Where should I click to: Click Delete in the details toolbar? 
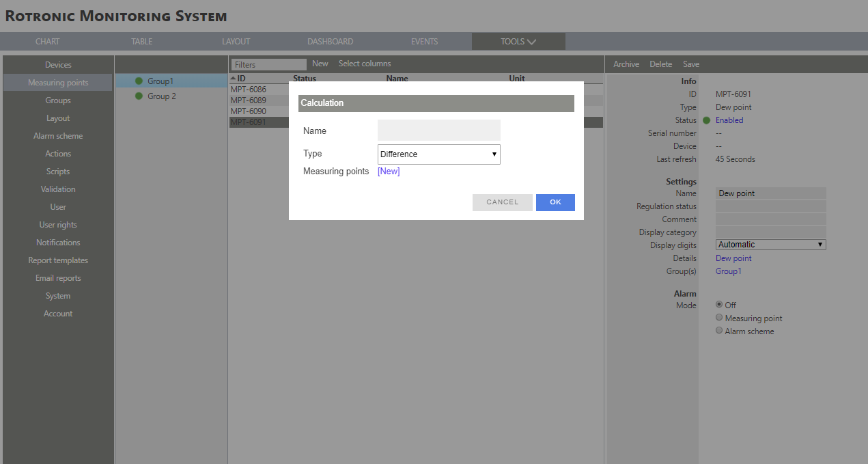click(660, 64)
